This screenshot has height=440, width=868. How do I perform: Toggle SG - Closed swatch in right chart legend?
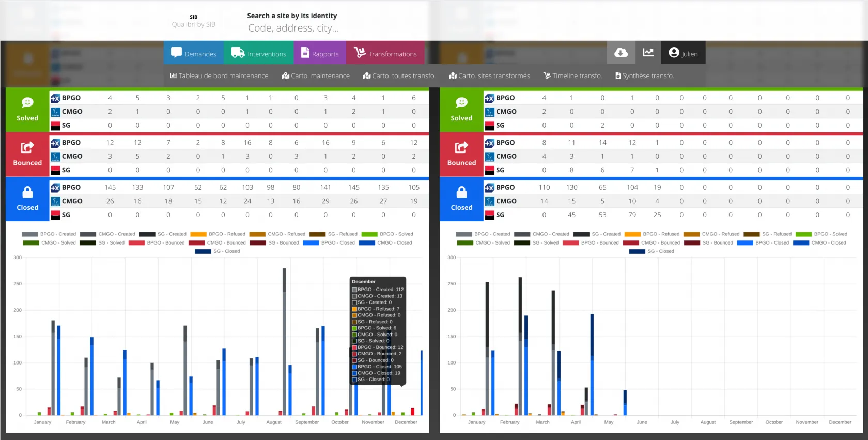[x=637, y=251]
